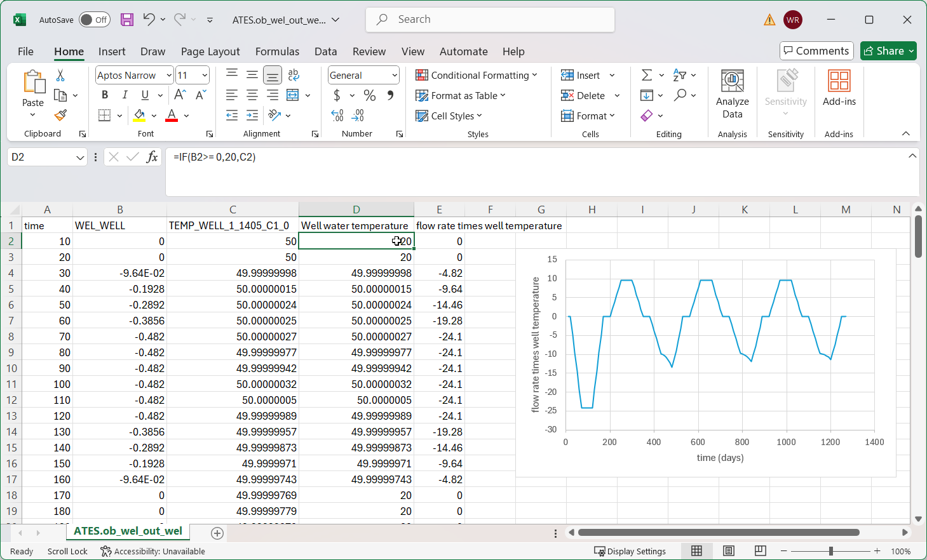Viewport: 927px width, 560px height.
Task: Toggle italic formatting
Action: point(125,95)
